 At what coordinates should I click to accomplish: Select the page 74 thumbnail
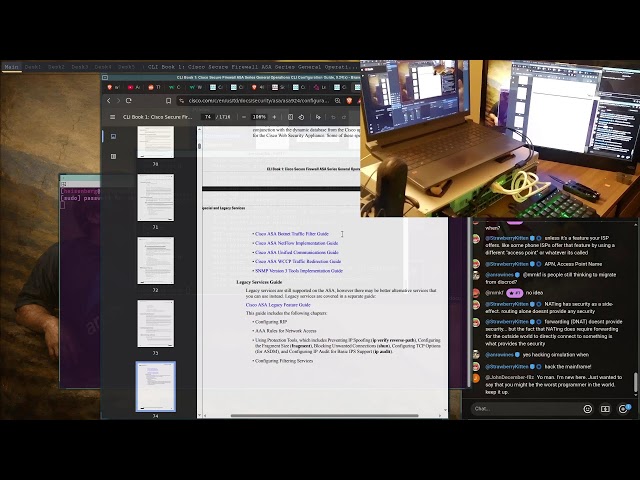(x=156, y=386)
